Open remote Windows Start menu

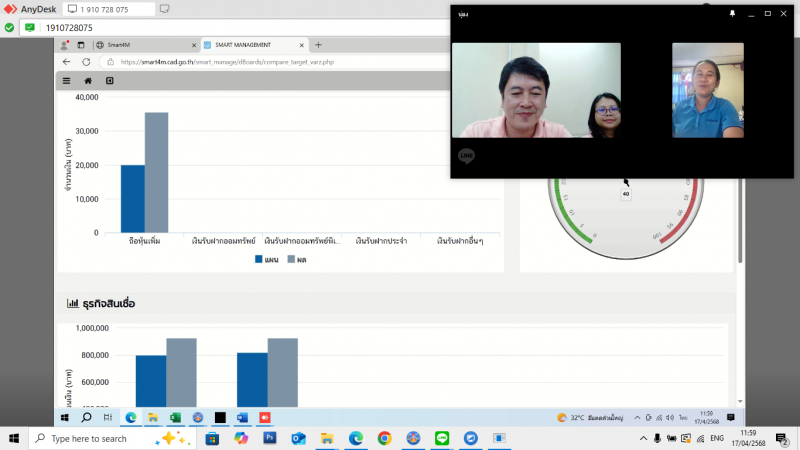[x=64, y=417]
